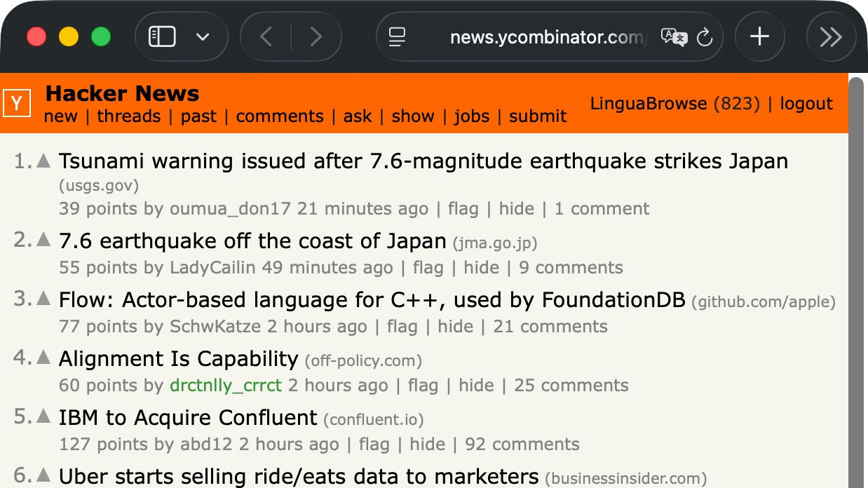
Task: Open the sidebar options dropdown chevron
Action: pyautogui.click(x=203, y=36)
